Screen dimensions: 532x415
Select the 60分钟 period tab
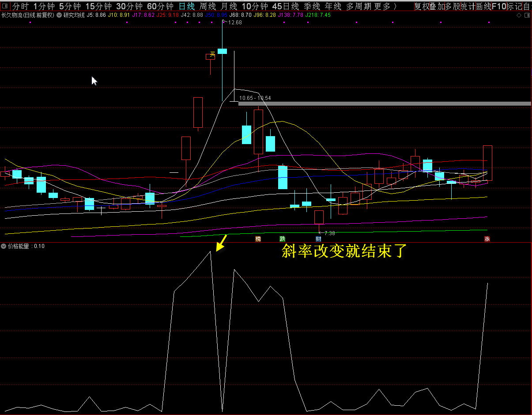point(160,6)
